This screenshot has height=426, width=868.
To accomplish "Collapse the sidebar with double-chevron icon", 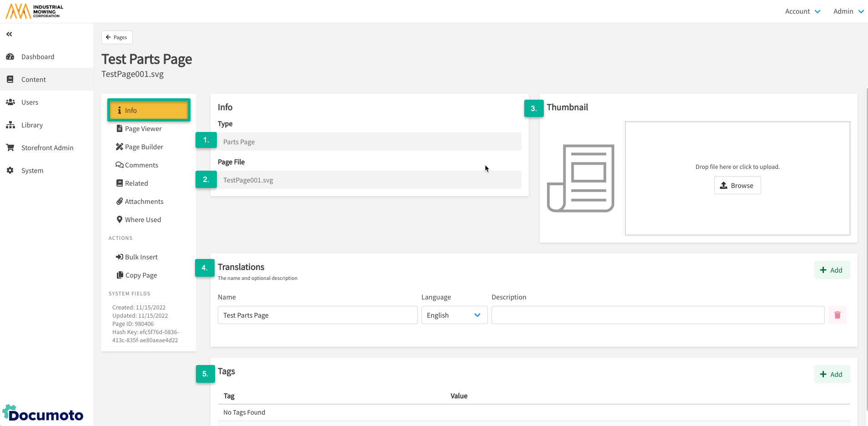I will pos(9,34).
